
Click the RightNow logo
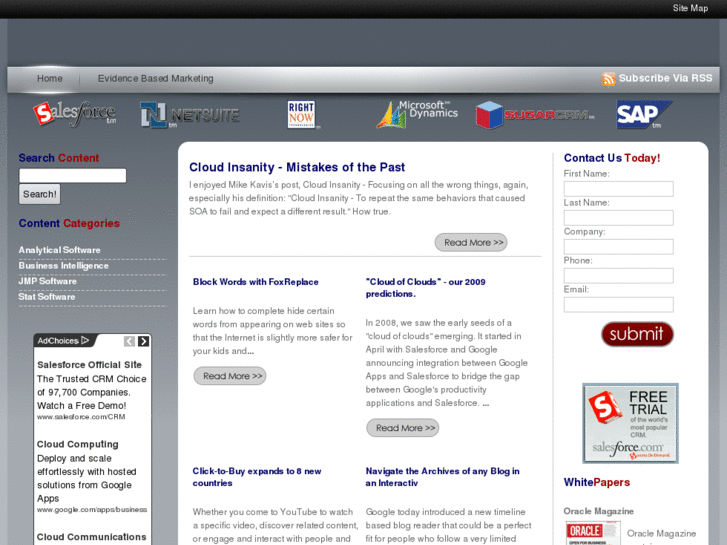(x=302, y=115)
